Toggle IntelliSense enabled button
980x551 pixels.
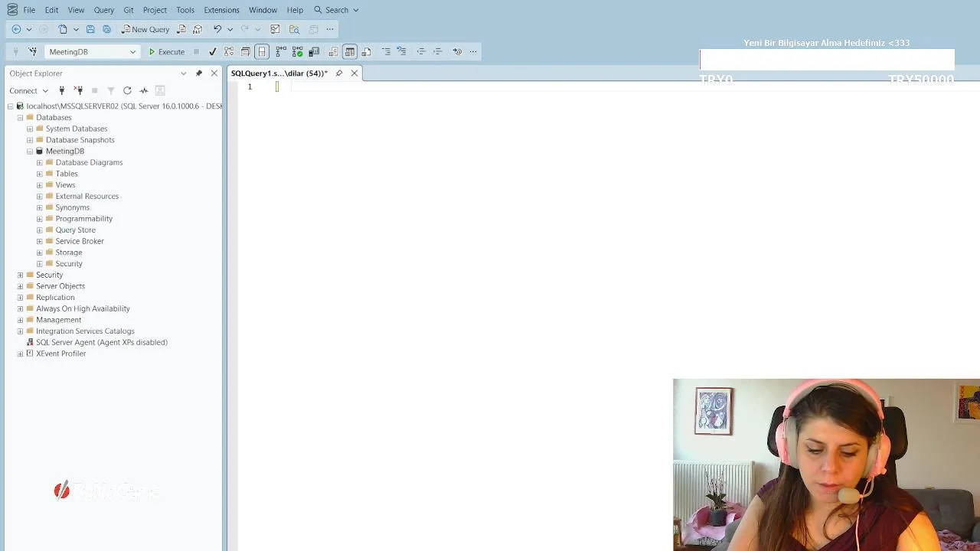tap(262, 51)
